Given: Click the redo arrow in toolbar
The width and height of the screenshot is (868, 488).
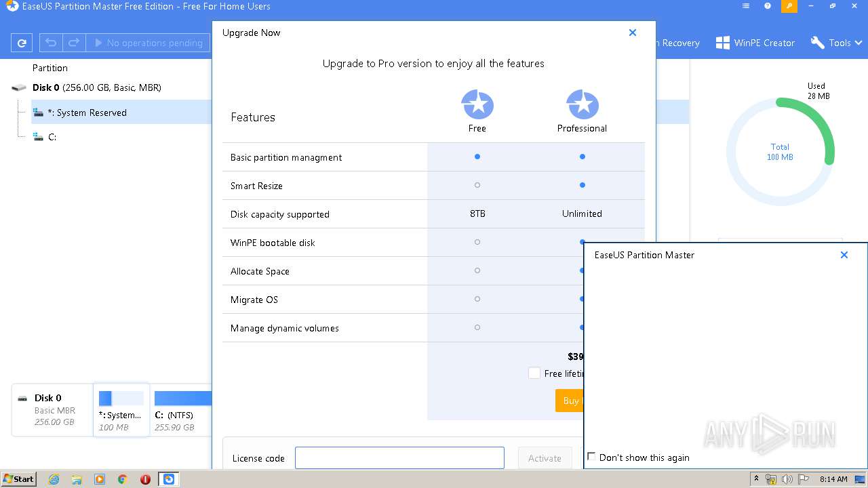Looking at the screenshot, I should tap(74, 43).
